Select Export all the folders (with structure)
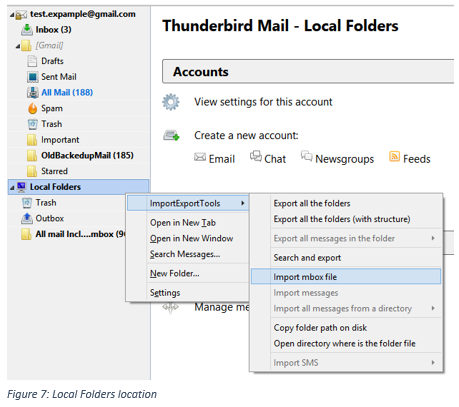 pyautogui.click(x=346, y=219)
